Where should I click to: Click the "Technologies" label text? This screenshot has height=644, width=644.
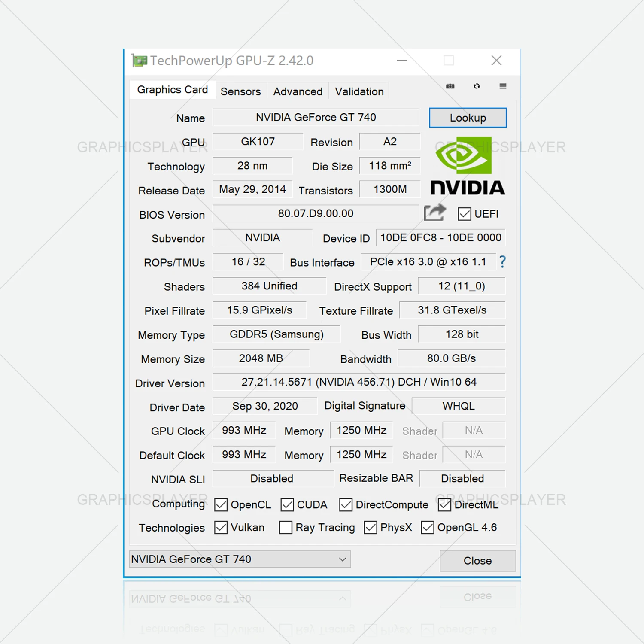pyautogui.click(x=172, y=528)
